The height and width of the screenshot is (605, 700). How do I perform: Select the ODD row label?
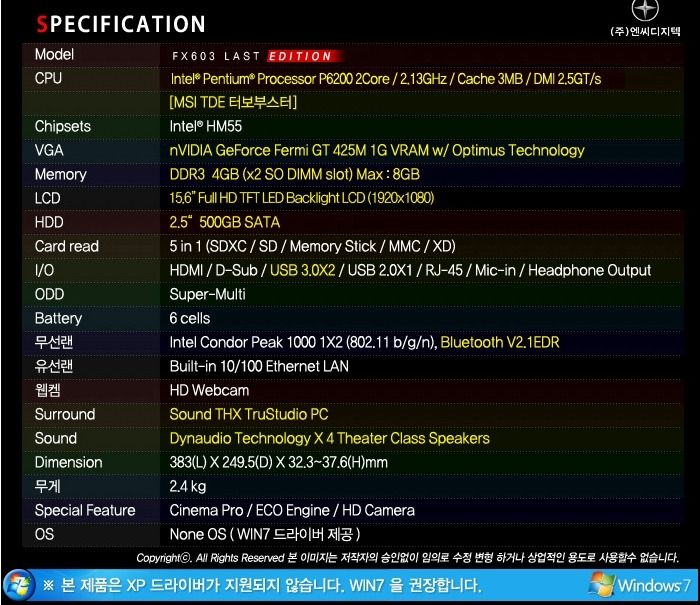pyautogui.click(x=49, y=295)
